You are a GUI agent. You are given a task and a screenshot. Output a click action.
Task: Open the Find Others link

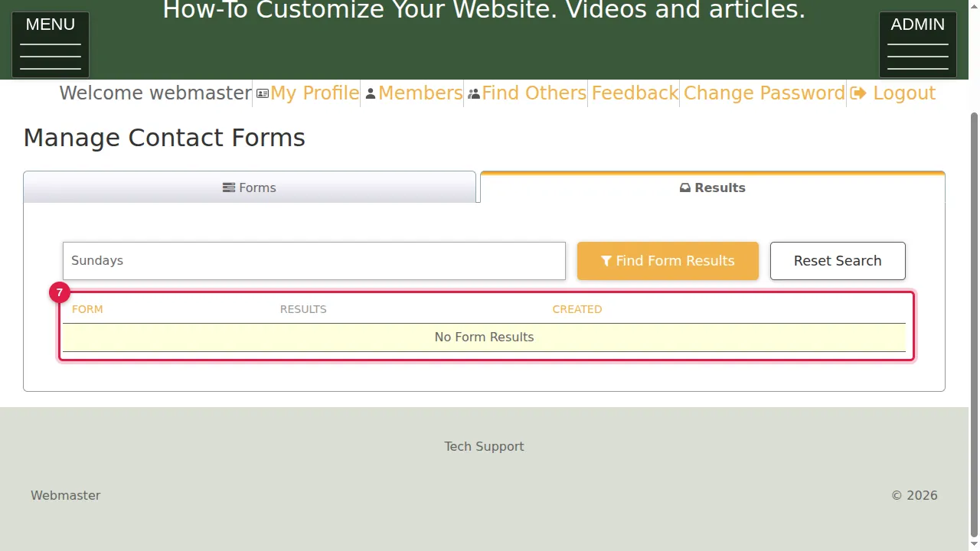pos(534,93)
